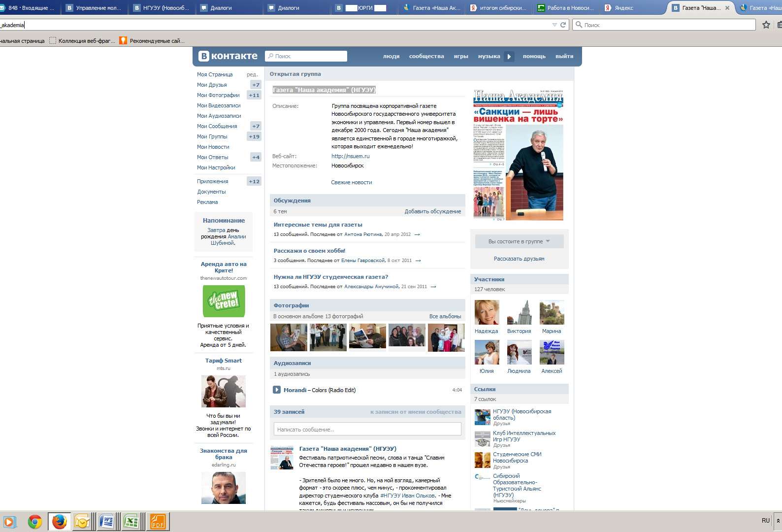Click the arrow after the Нужна ли НГУЭУ студенческая газета discussion
This screenshot has height=532, width=782.
[x=433, y=287]
